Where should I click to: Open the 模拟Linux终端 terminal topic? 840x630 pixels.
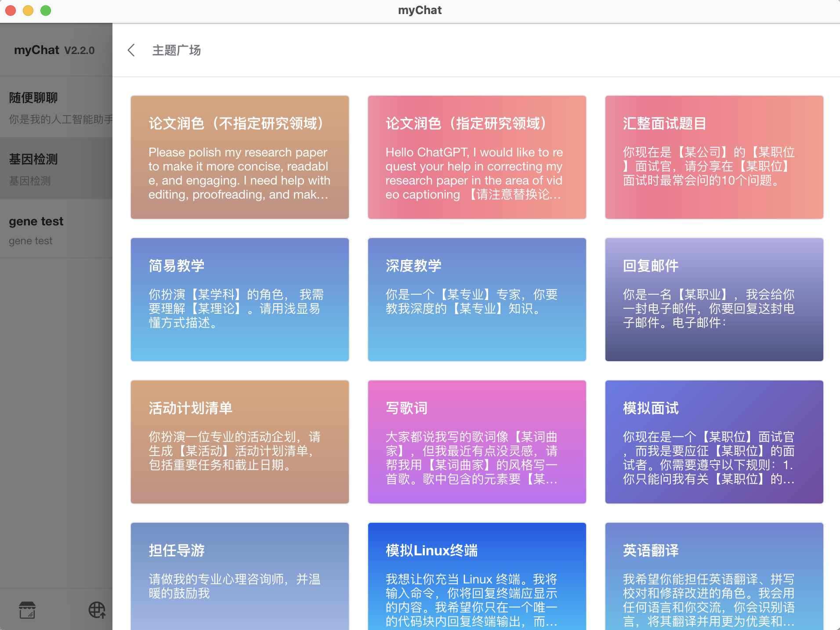point(477,576)
